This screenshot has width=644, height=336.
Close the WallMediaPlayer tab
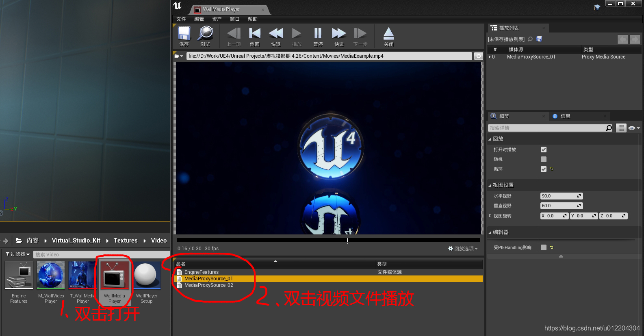click(x=263, y=9)
